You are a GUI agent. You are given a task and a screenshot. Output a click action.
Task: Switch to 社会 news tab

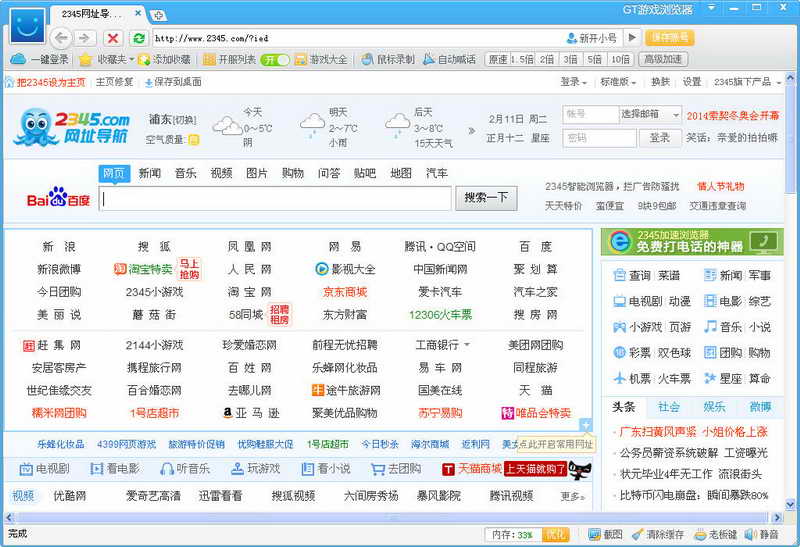pos(668,407)
